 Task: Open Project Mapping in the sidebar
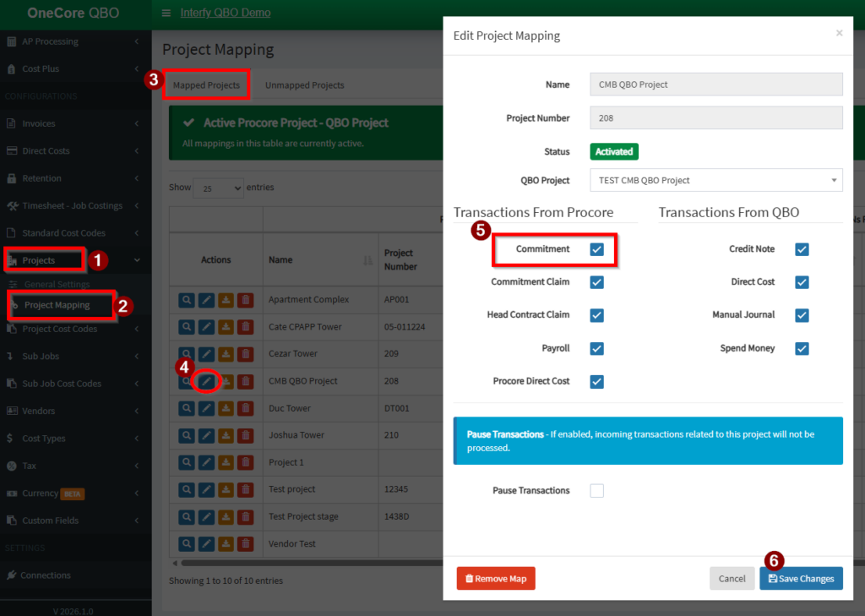[57, 305]
